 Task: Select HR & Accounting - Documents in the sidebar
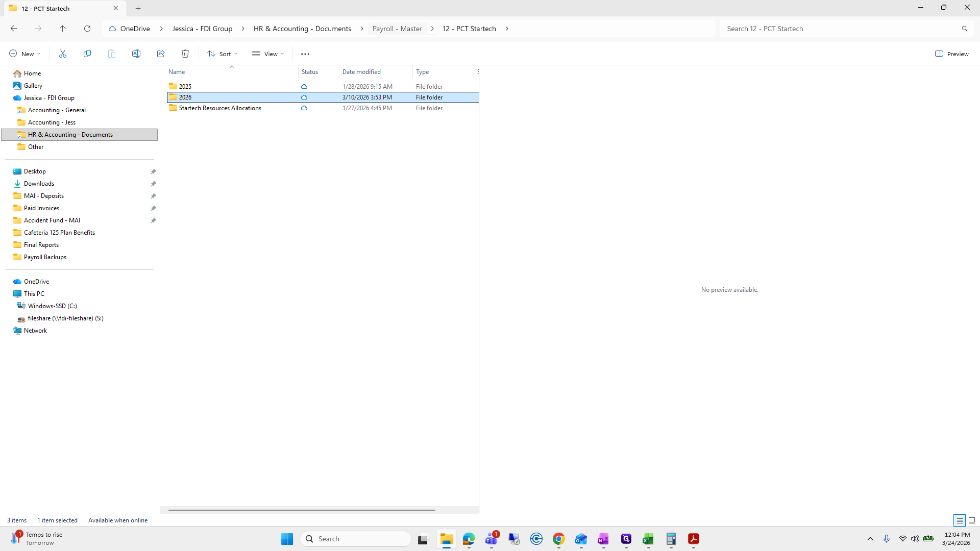(x=70, y=134)
